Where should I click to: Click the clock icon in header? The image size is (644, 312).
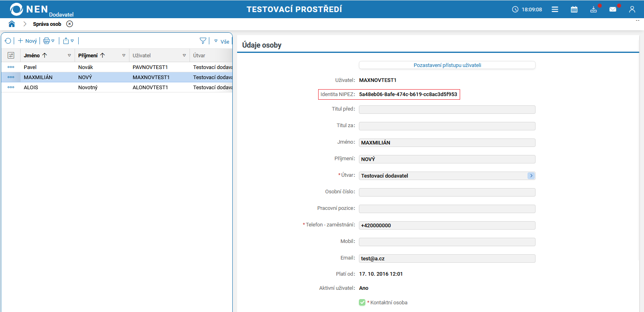click(x=515, y=9)
